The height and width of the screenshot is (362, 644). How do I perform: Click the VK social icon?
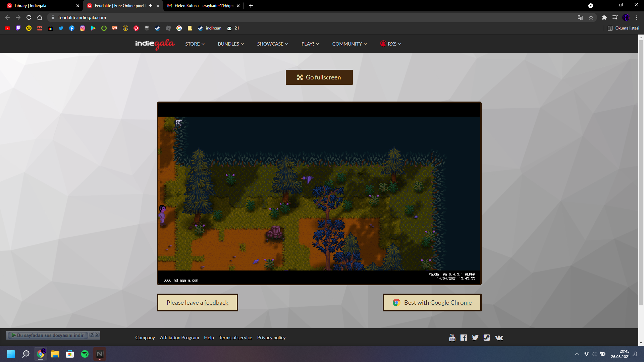tap(499, 338)
